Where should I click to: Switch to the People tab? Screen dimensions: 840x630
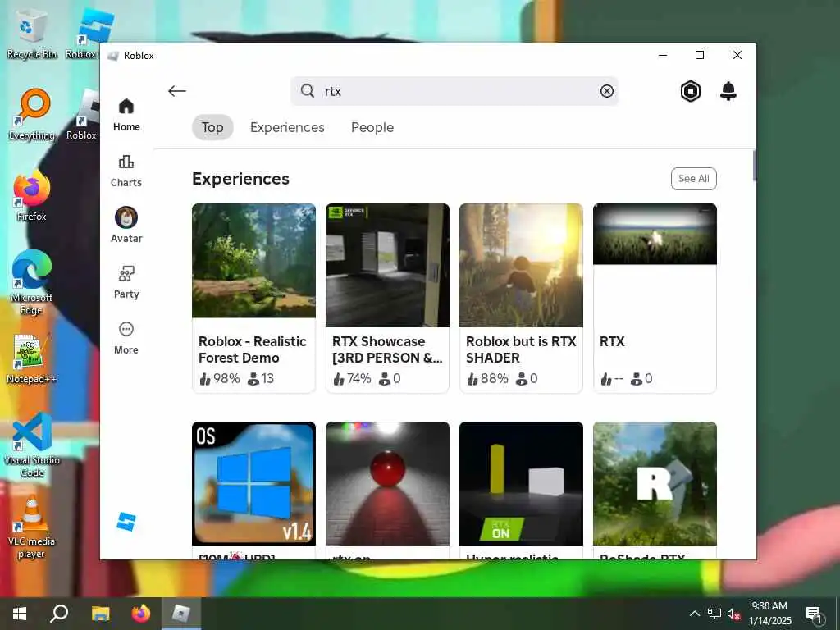pyautogui.click(x=372, y=127)
